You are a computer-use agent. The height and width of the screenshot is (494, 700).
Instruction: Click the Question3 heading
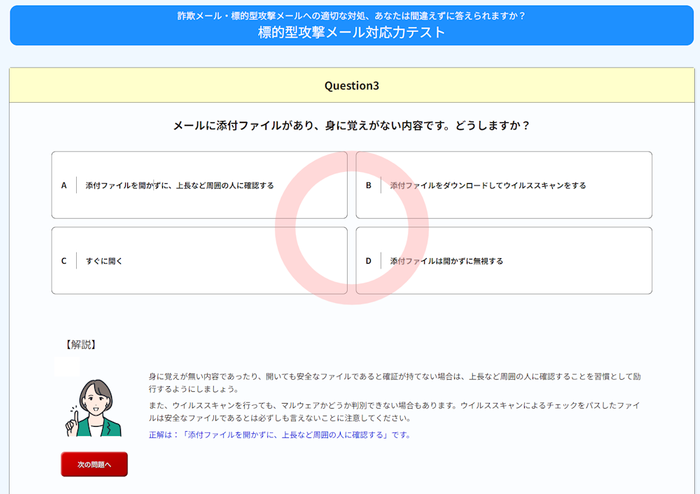coord(351,85)
